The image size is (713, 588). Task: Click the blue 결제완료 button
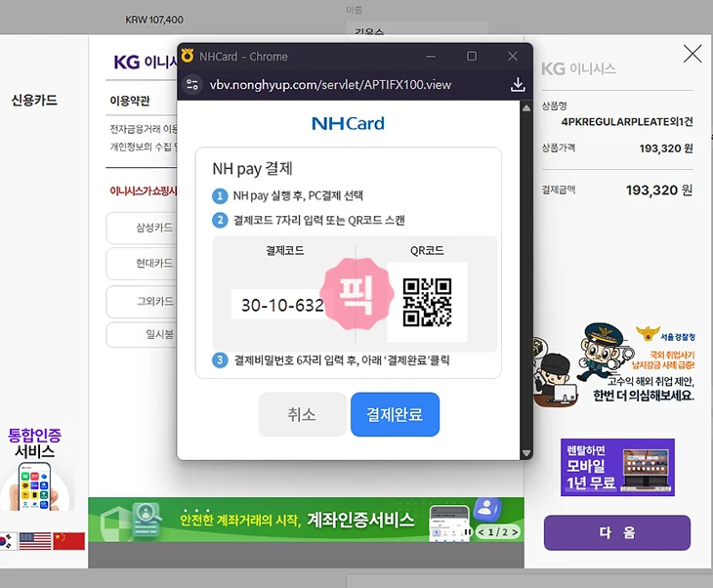395,414
